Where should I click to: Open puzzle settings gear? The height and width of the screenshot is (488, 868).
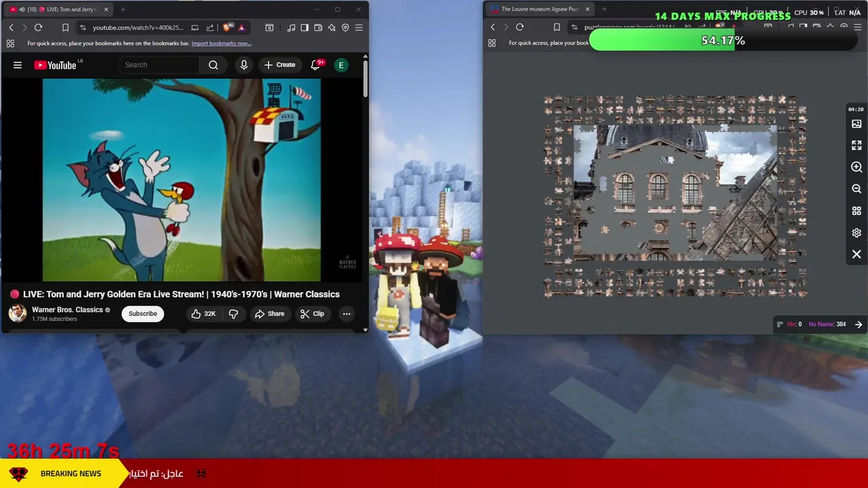click(856, 232)
